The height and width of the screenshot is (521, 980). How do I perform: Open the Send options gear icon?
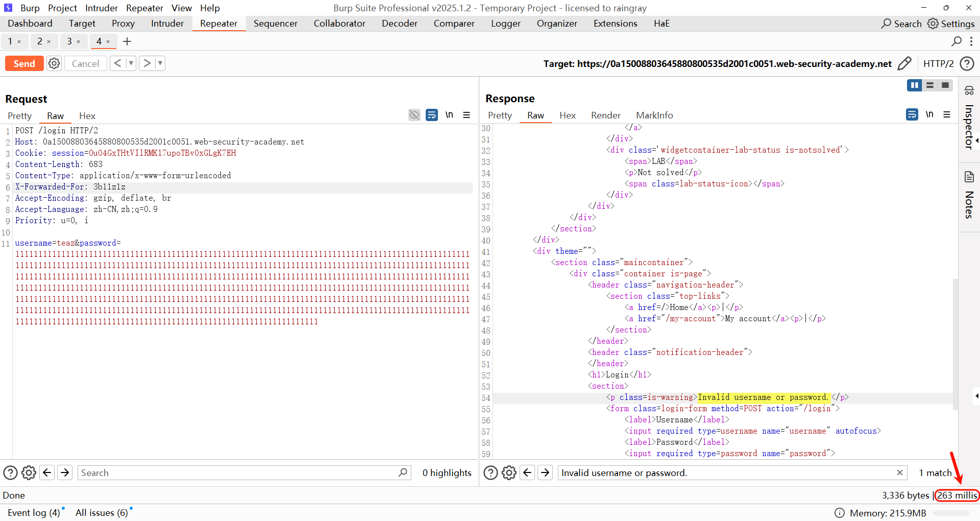coord(54,63)
